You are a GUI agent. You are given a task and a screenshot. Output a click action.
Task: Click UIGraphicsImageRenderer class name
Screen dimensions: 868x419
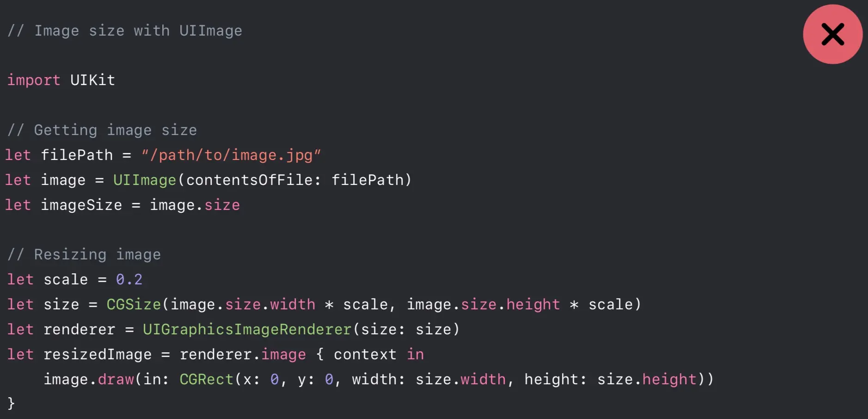point(247,329)
